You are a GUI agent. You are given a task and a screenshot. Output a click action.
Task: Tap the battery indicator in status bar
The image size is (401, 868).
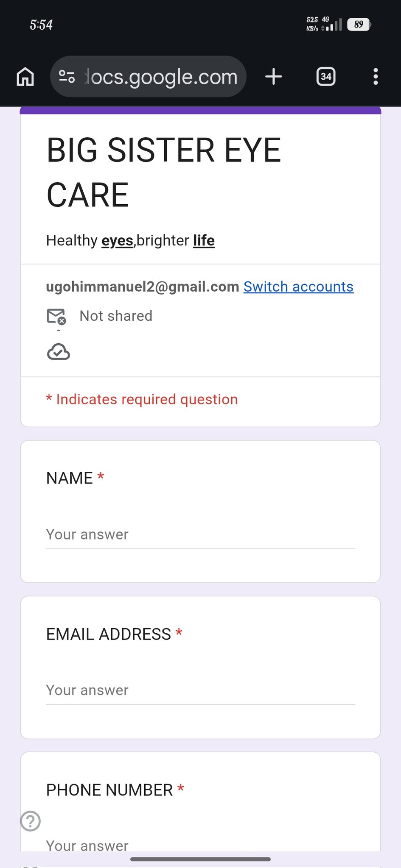pyautogui.click(x=359, y=25)
